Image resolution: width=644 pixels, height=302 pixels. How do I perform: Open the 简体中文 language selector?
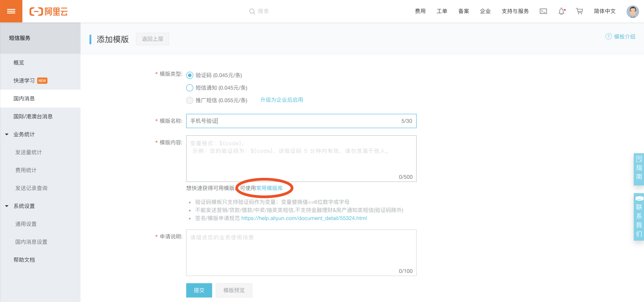(604, 11)
